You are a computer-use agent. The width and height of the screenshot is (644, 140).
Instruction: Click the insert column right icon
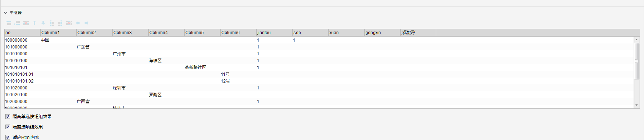[x=60, y=23]
